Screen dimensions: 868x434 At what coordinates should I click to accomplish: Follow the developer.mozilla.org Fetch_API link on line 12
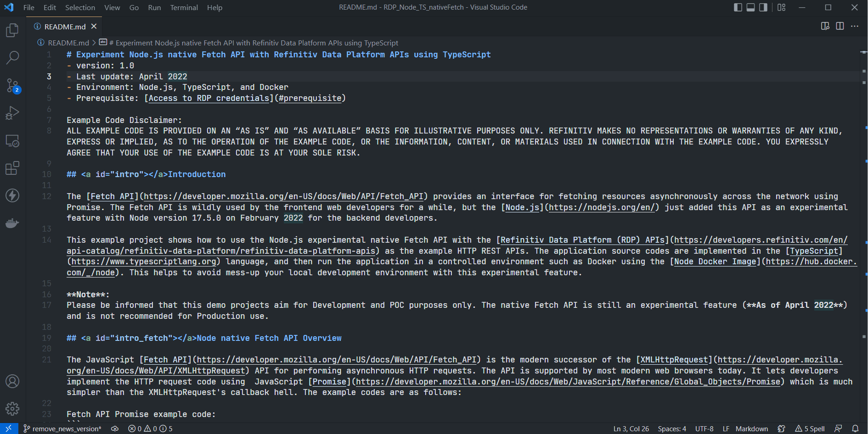point(283,196)
